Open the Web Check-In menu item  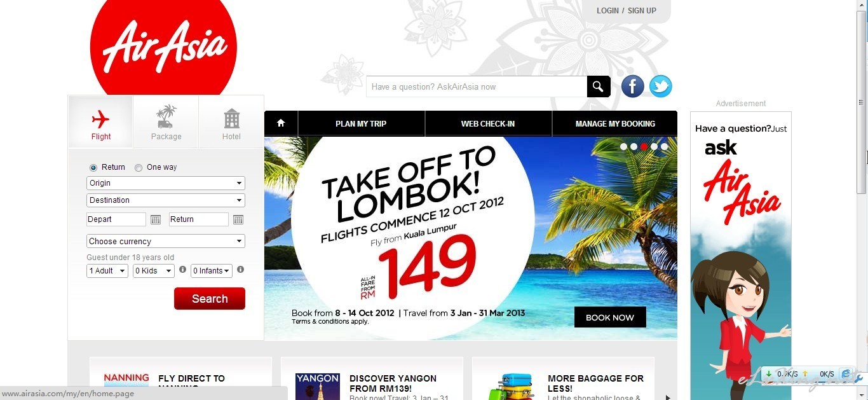pyautogui.click(x=488, y=123)
